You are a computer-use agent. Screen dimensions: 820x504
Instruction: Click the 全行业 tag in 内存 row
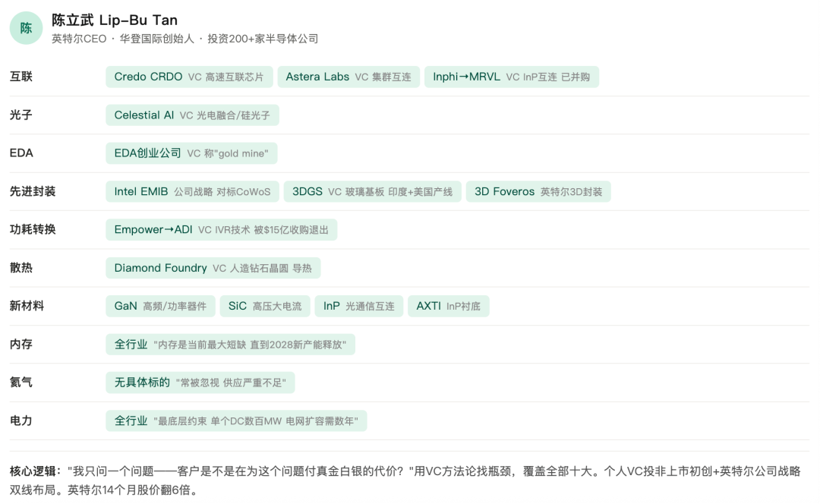(x=230, y=344)
